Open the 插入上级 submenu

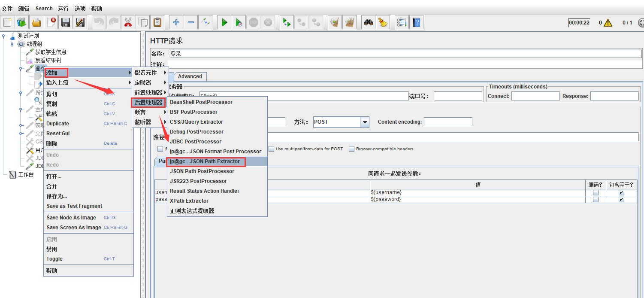point(88,82)
